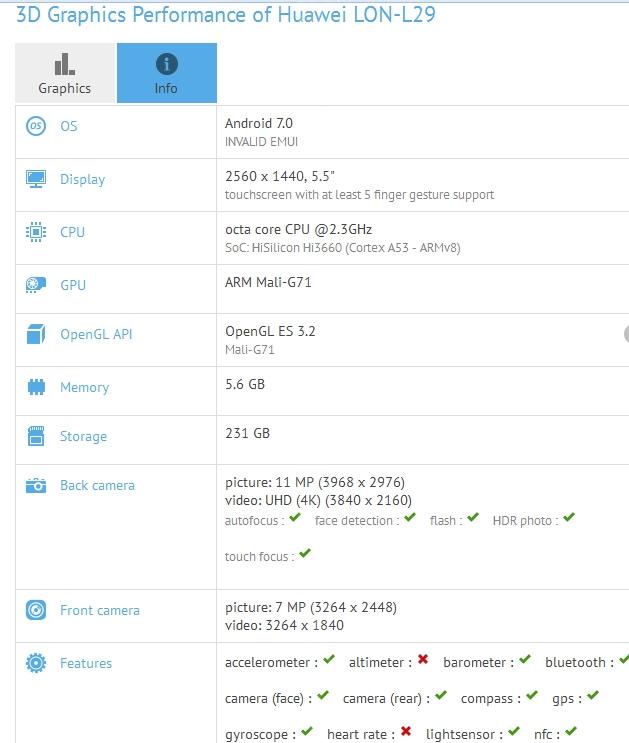Click the INVALID EMUI text
The height and width of the screenshot is (743, 629).
[x=261, y=142]
